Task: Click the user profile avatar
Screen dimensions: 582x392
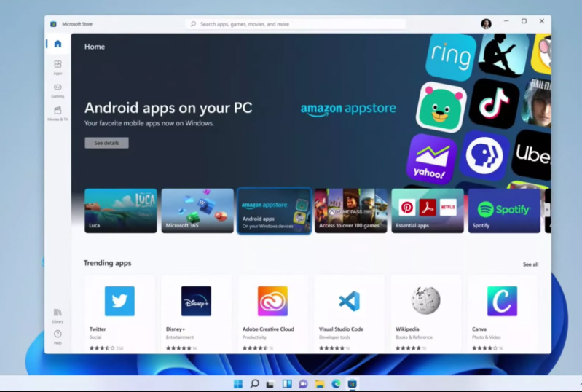Action: point(486,23)
